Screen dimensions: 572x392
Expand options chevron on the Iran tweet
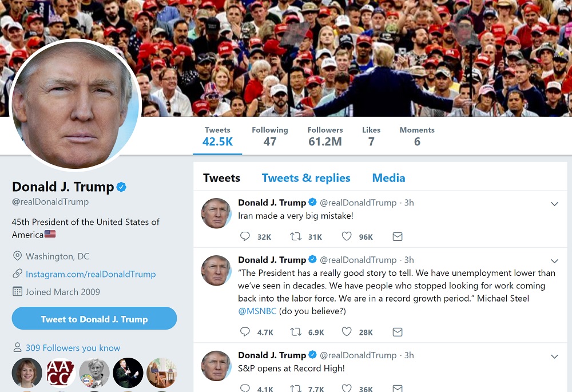click(x=554, y=204)
